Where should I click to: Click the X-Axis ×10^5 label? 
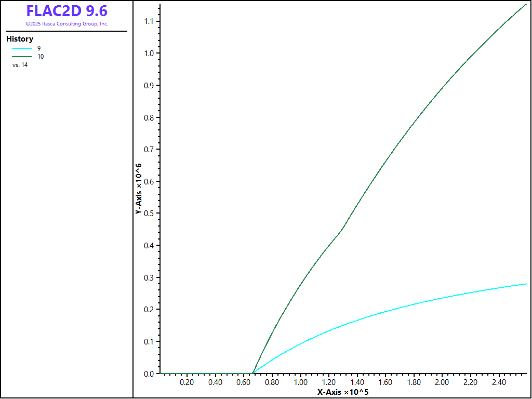(x=343, y=392)
